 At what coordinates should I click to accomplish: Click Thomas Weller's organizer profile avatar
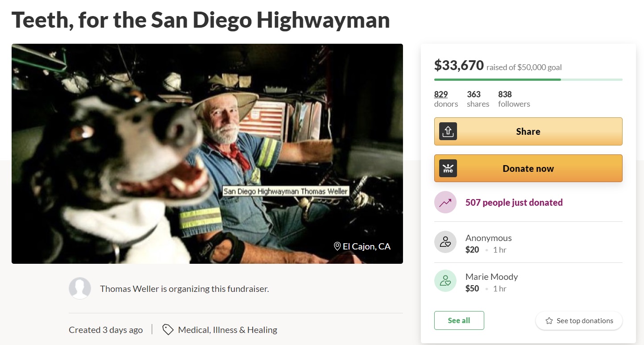click(80, 288)
